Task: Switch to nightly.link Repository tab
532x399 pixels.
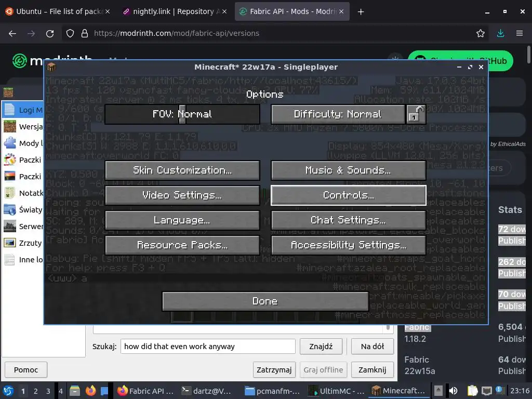Action: point(175,11)
